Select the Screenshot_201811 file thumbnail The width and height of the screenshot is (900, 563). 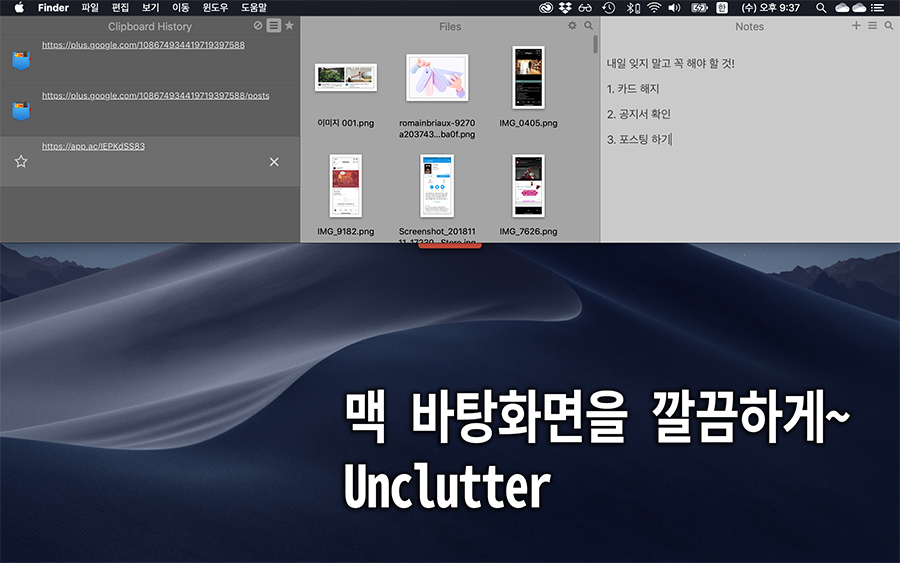point(437,185)
